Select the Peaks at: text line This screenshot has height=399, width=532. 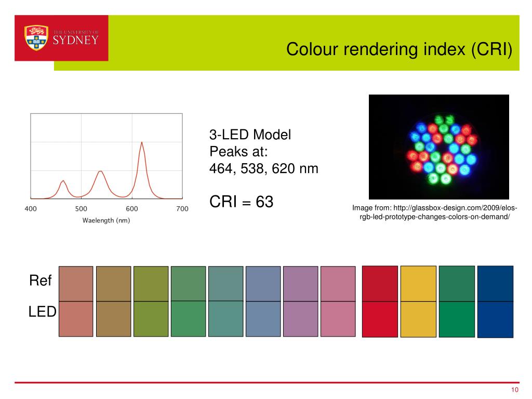238,152
